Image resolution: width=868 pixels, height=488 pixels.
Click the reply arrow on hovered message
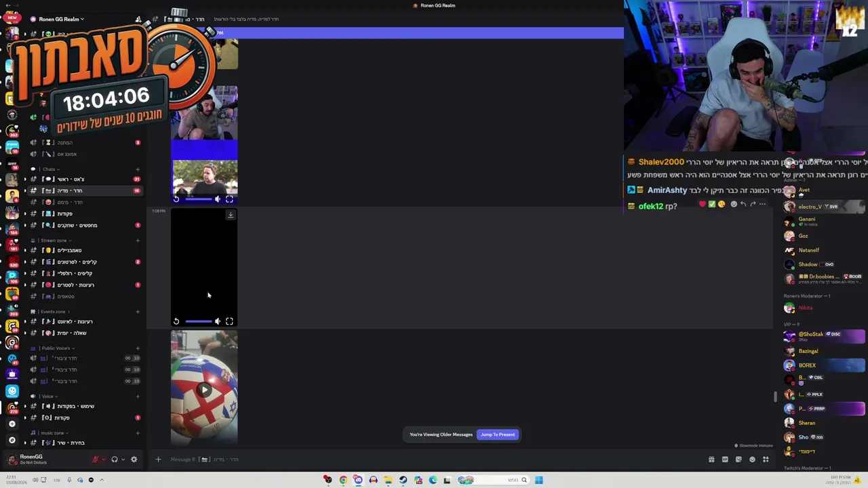point(743,204)
